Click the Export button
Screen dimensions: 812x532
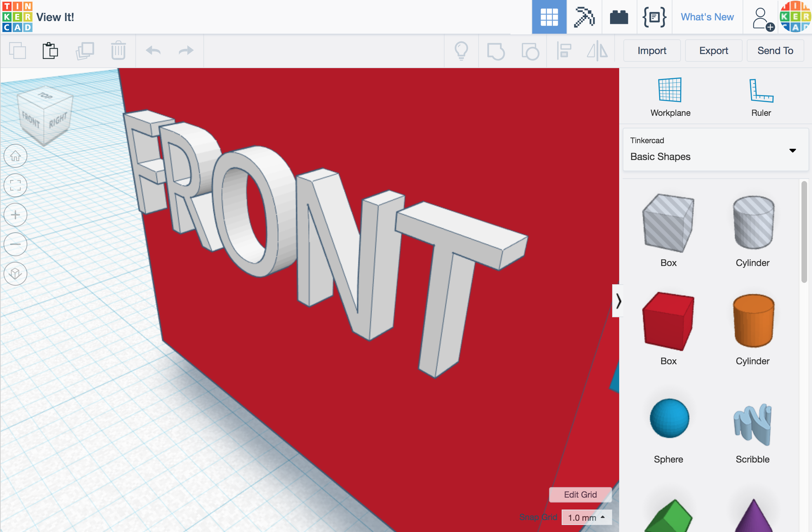tap(713, 51)
